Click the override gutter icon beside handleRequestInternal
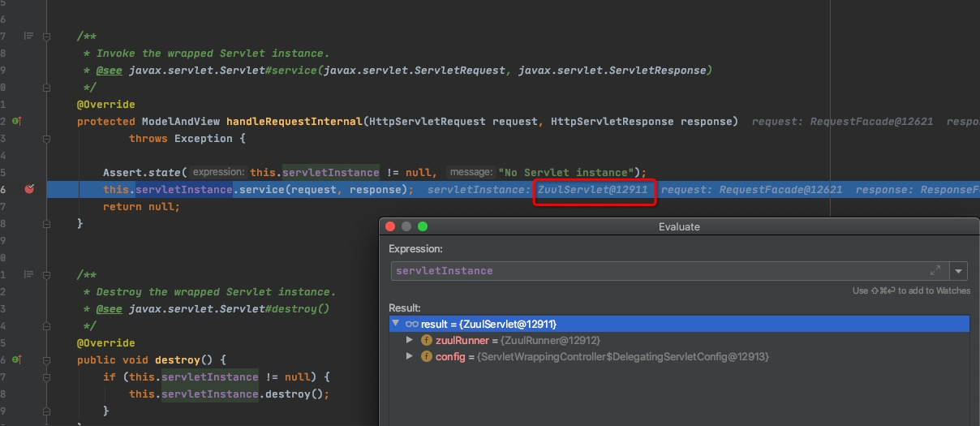Screen dimensions: 980x426 pyautogui.click(x=16, y=121)
